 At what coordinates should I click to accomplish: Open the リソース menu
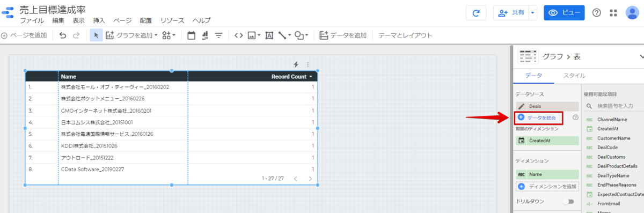point(172,21)
